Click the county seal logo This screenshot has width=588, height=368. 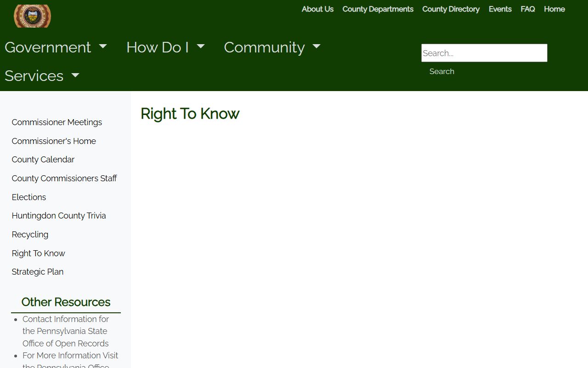[x=32, y=16]
